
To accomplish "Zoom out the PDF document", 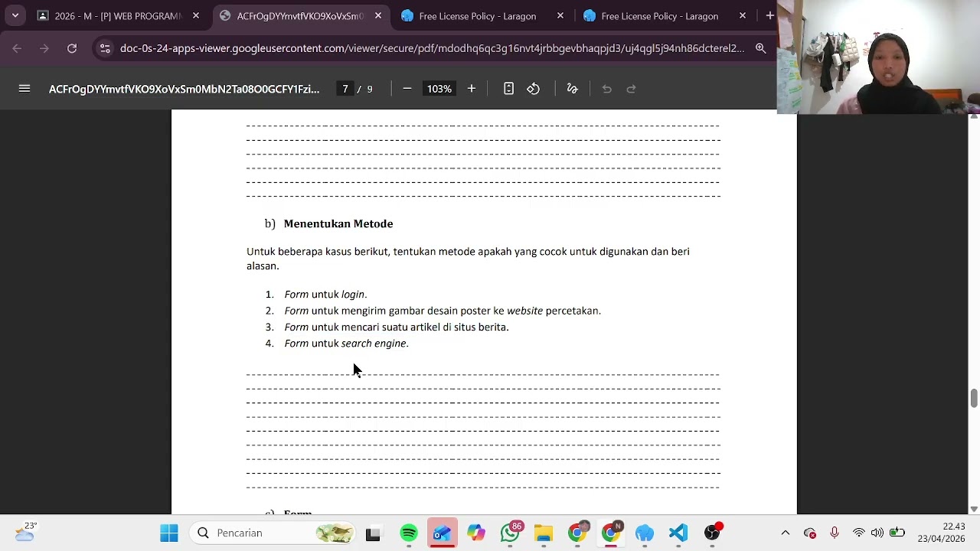I will [407, 89].
